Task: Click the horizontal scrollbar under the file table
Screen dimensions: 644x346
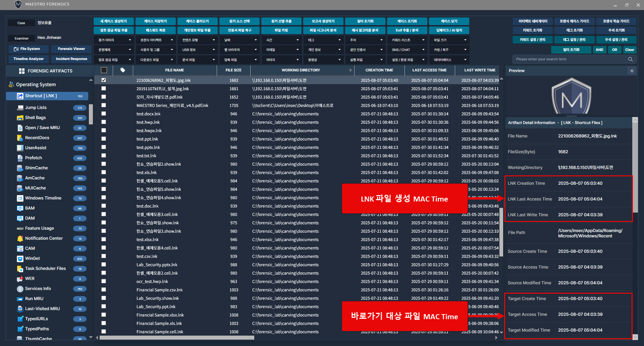Action: pyautogui.click(x=177, y=338)
